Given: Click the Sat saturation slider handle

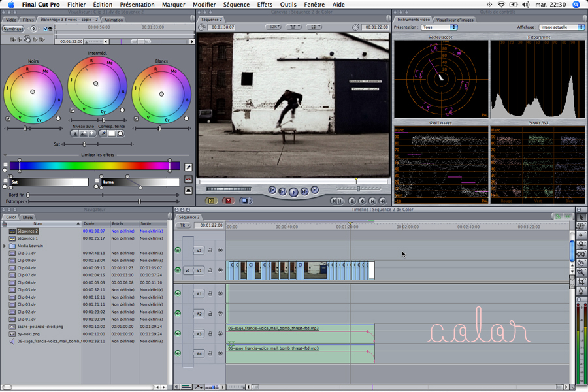Looking at the screenshot, I should point(84,144).
